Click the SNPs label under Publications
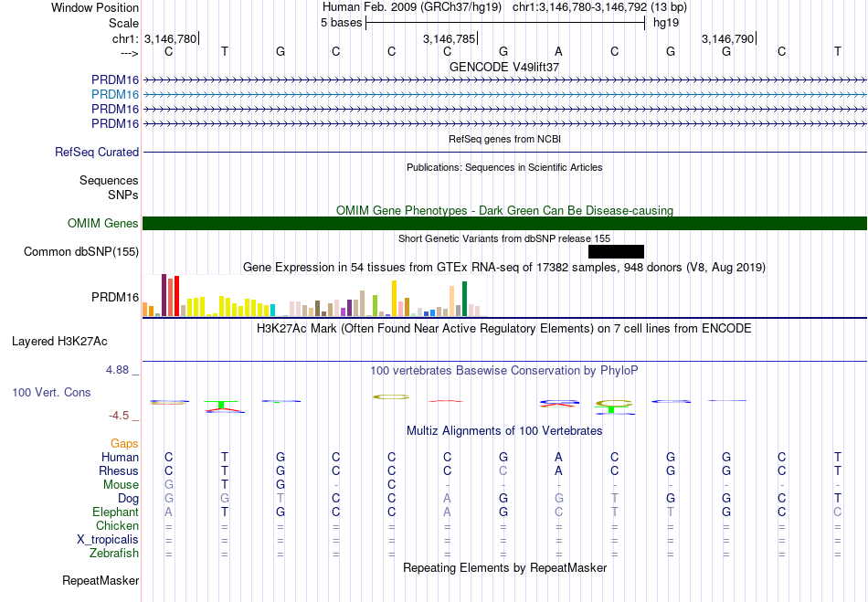Viewport: 868px width, 602px height. [x=123, y=195]
